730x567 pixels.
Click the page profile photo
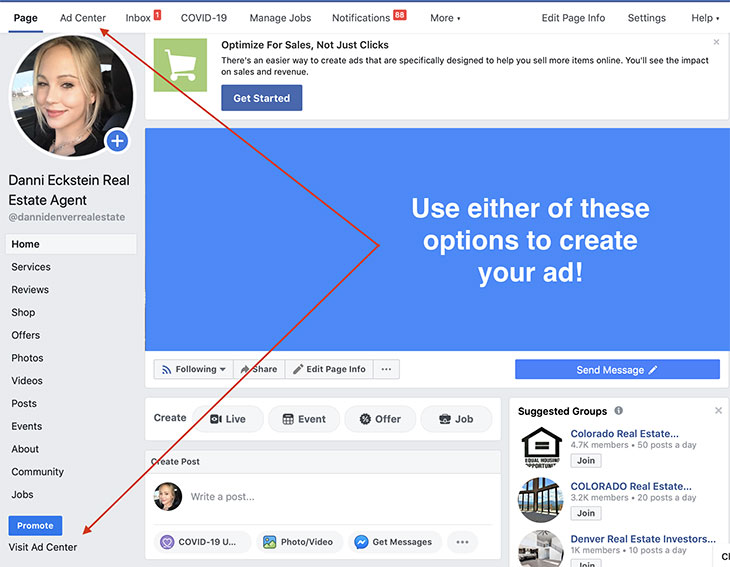(x=71, y=96)
